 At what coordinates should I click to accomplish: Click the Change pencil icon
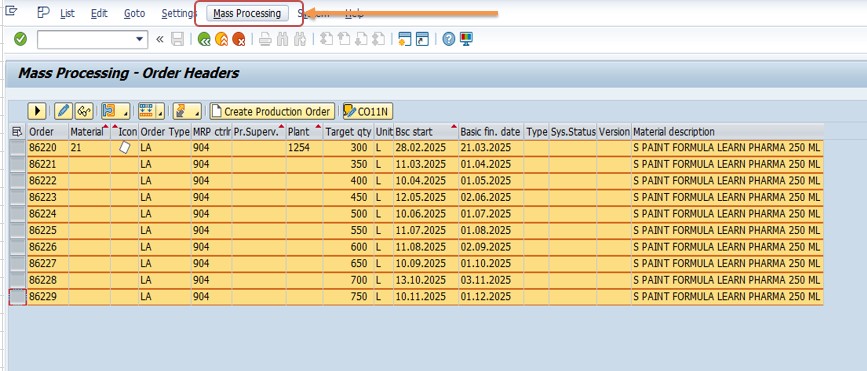coord(64,111)
